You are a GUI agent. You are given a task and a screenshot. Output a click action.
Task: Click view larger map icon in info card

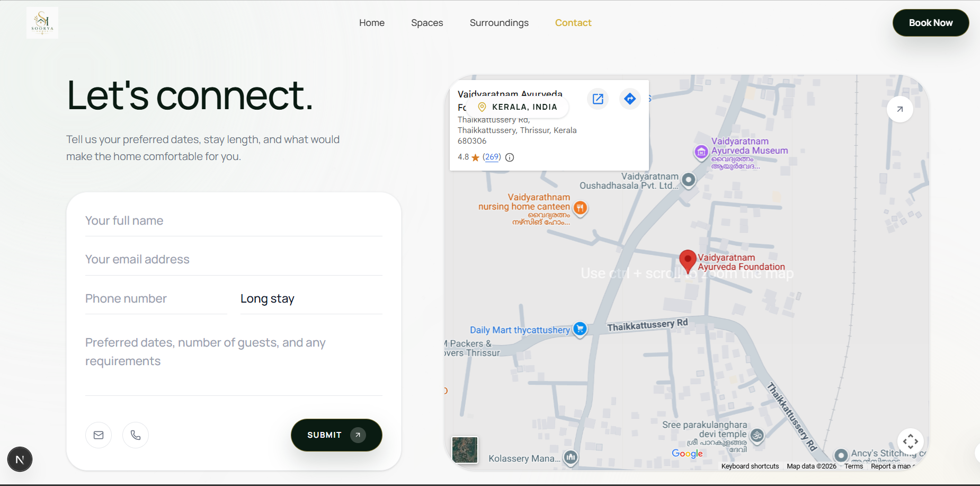tap(598, 99)
